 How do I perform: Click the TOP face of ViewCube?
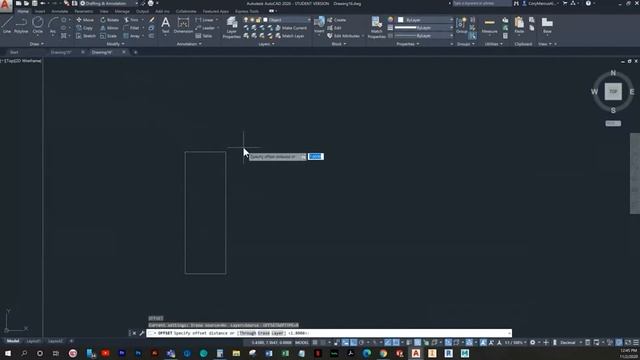point(613,91)
